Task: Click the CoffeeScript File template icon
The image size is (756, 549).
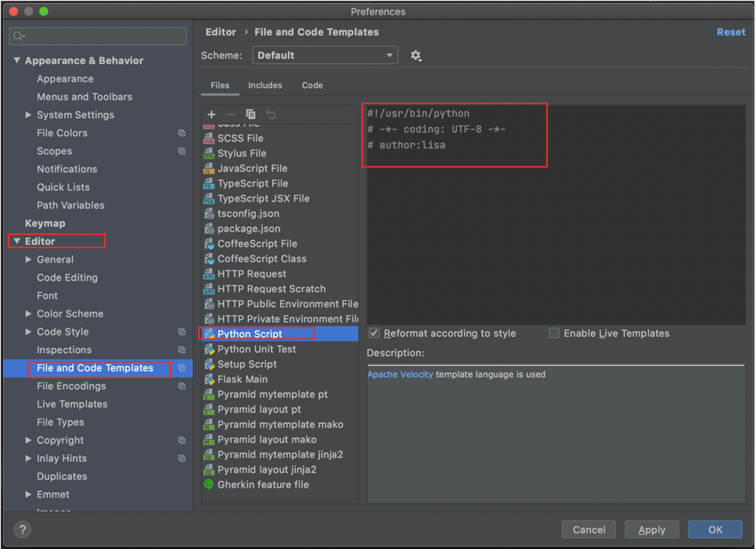Action: coord(210,243)
